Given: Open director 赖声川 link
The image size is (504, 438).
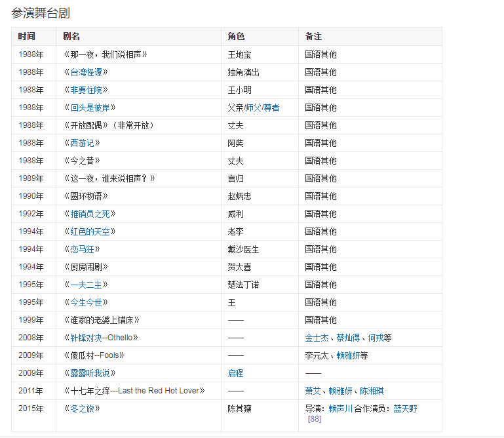Looking at the screenshot, I should (340, 408).
